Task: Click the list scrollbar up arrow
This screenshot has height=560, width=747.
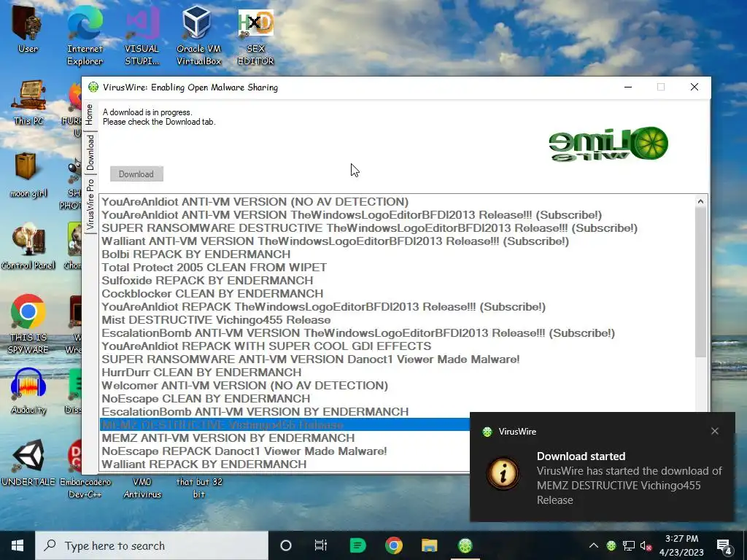Action: pyautogui.click(x=700, y=201)
